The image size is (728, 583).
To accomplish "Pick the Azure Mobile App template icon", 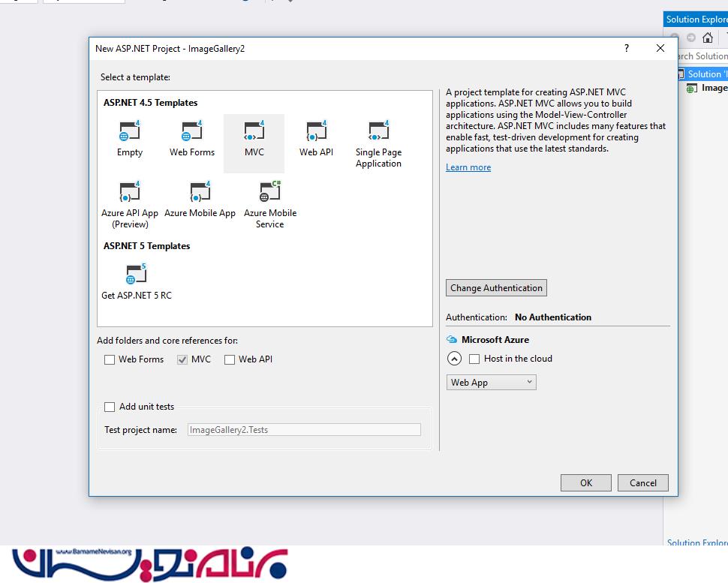I will pos(200,191).
